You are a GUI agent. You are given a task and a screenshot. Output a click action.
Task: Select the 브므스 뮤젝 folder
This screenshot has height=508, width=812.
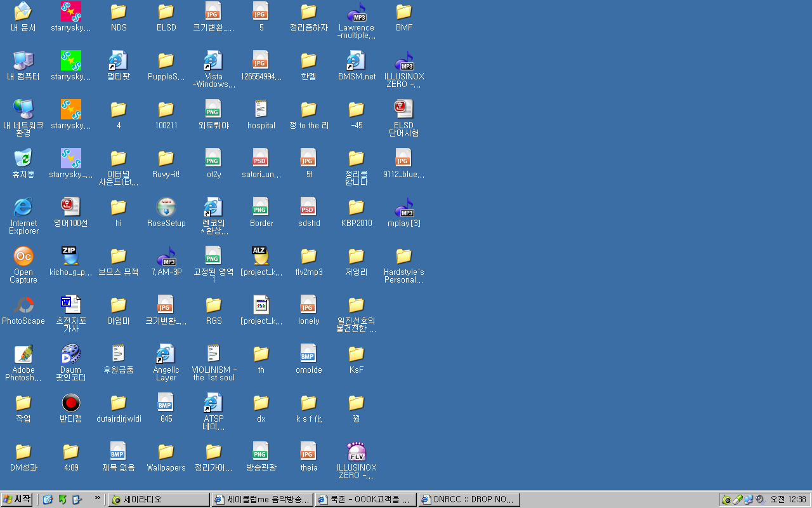pos(119,257)
